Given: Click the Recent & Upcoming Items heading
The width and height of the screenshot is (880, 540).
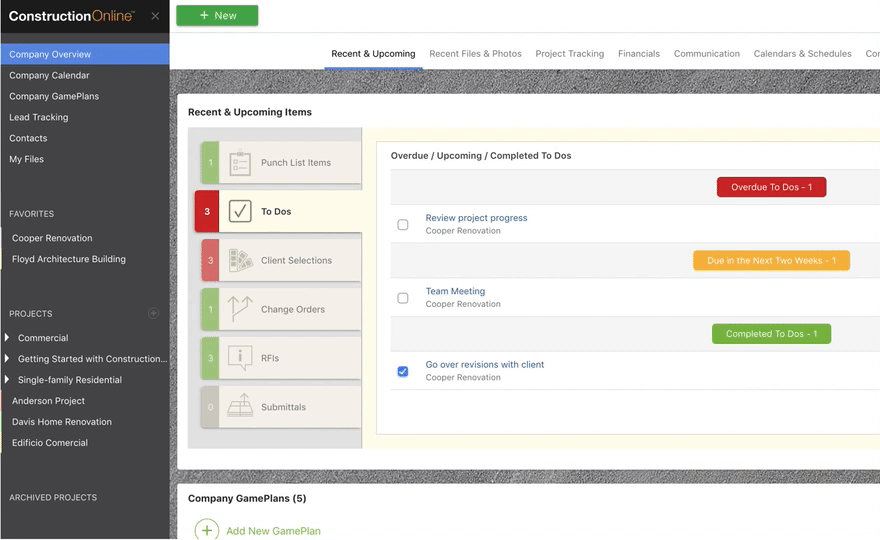Looking at the screenshot, I should click(x=250, y=112).
